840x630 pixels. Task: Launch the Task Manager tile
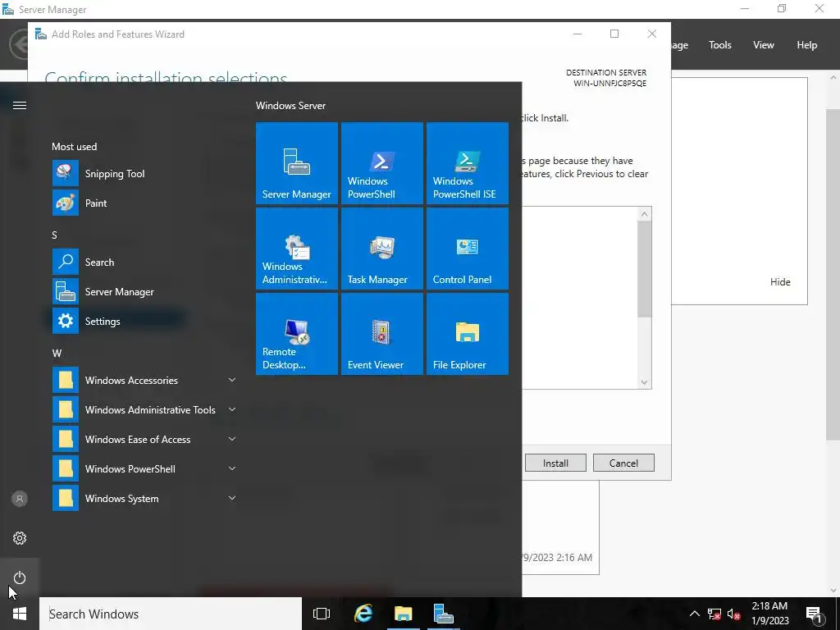coord(382,249)
